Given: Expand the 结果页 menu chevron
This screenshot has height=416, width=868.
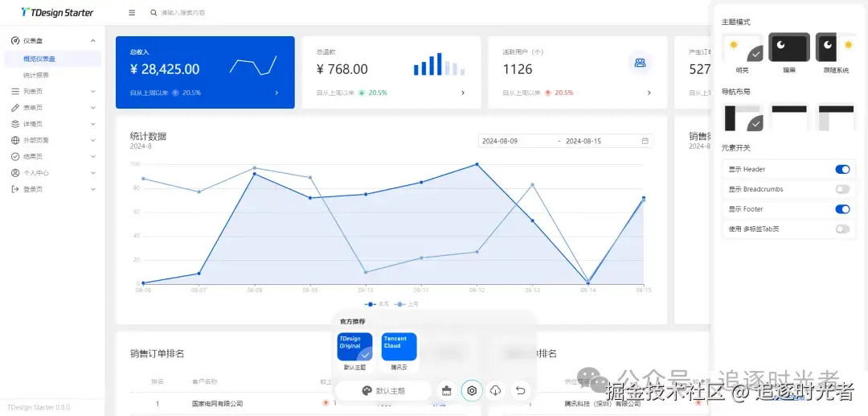Looking at the screenshot, I should [x=93, y=157].
